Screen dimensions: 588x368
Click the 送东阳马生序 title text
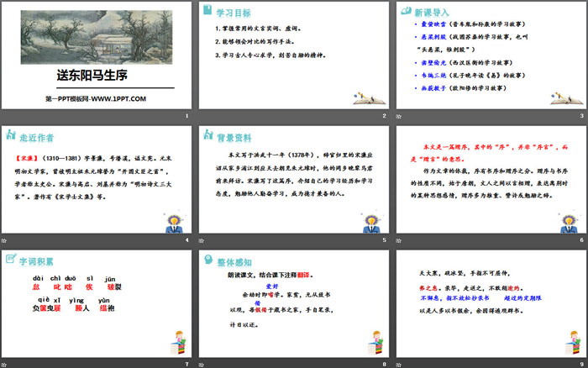point(92,76)
